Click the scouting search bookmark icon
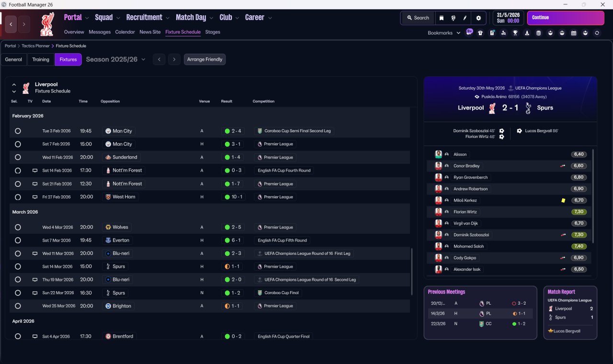613x364 pixels. [504, 33]
